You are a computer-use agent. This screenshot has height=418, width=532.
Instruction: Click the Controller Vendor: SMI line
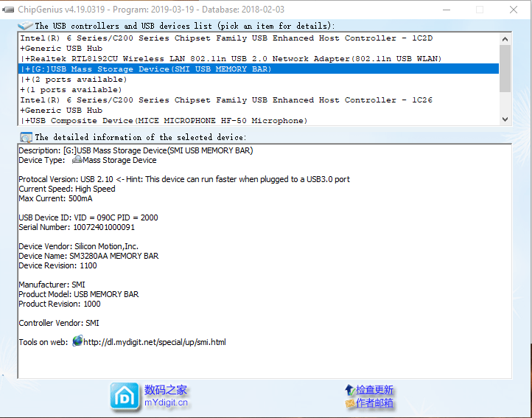point(59,323)
